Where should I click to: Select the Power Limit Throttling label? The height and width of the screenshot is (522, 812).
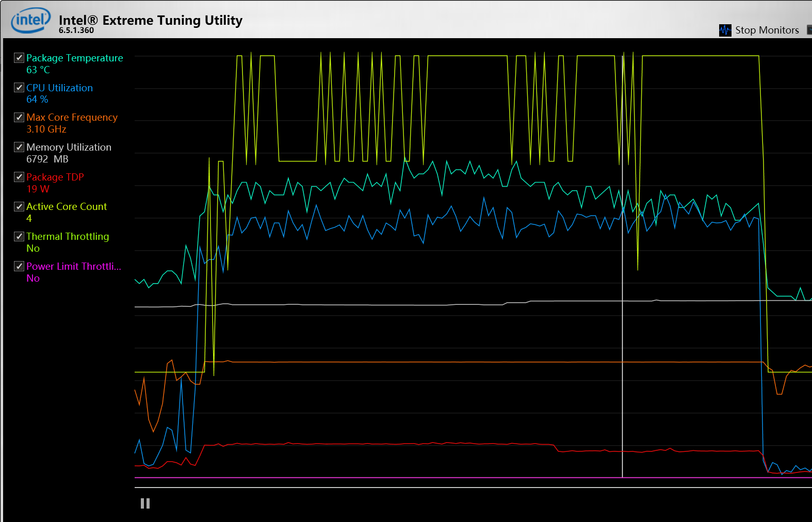point(74,266)
